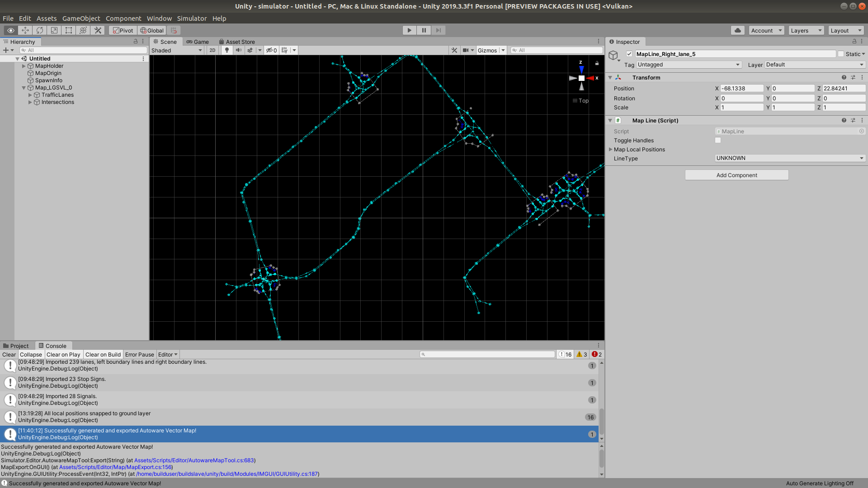Open the custom editor tools
868x488 pixels.
pos(98,30)
